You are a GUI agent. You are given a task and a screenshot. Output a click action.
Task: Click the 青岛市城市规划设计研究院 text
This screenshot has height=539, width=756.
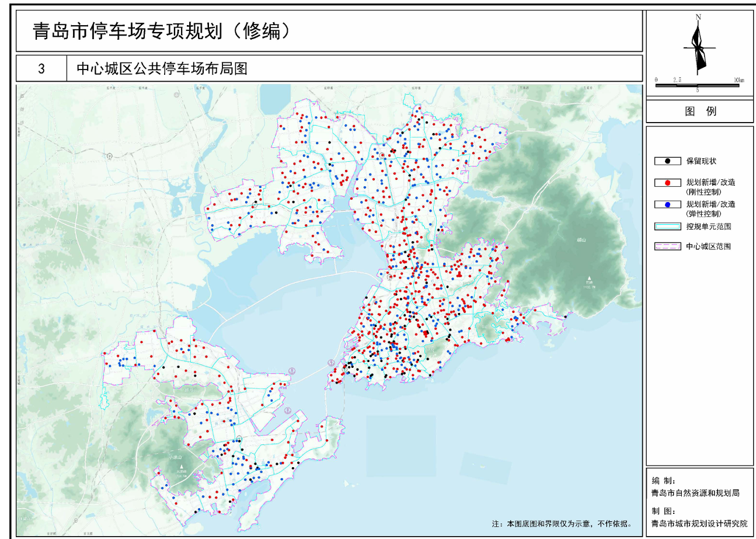point(699,524)
